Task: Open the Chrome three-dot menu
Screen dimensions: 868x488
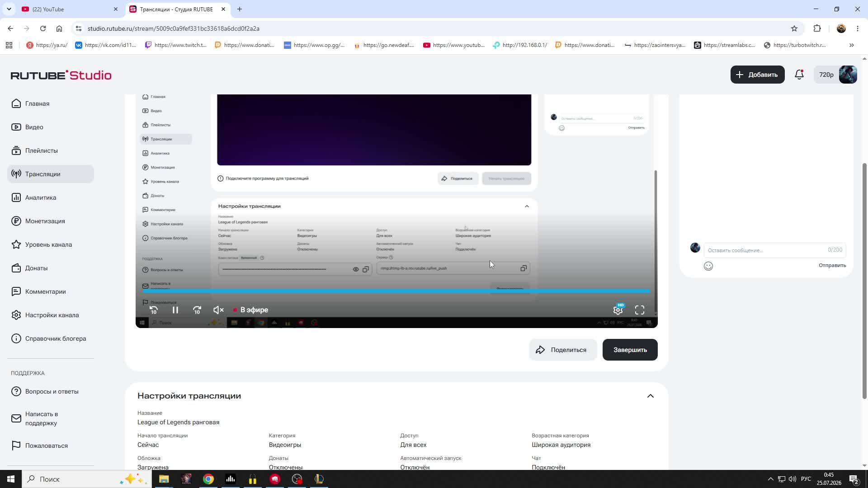Action: pos(858,28)
